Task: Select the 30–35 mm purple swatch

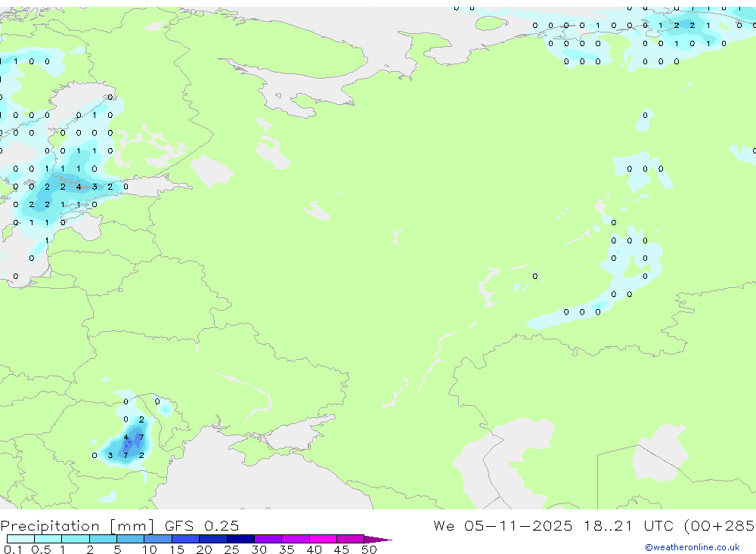Action: click(x=268, y=539)
